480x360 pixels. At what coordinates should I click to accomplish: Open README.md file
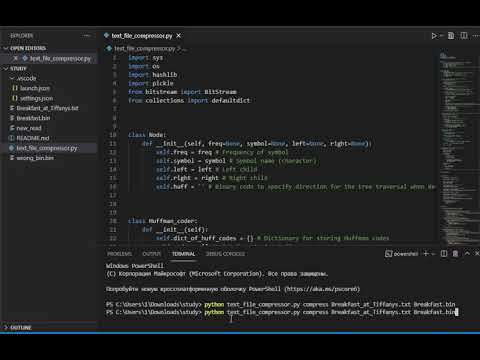(33, 138)
